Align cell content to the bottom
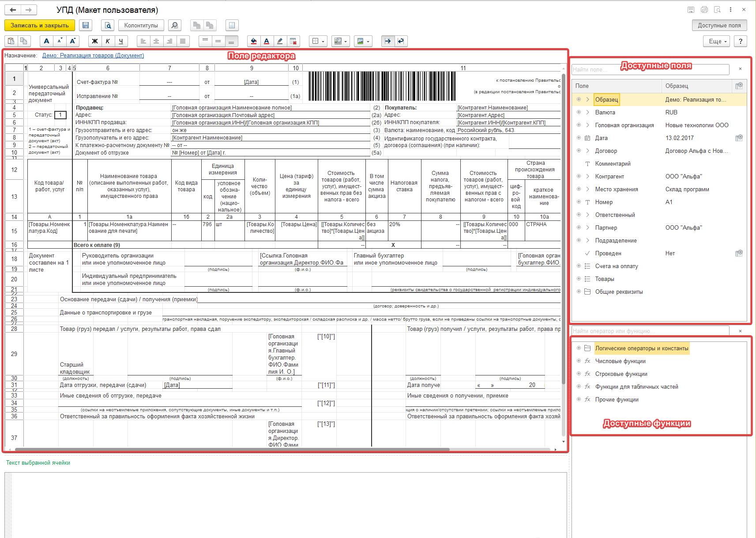Image resolution: width=756 pixels, height=538 pixels. tap(231, 41)
